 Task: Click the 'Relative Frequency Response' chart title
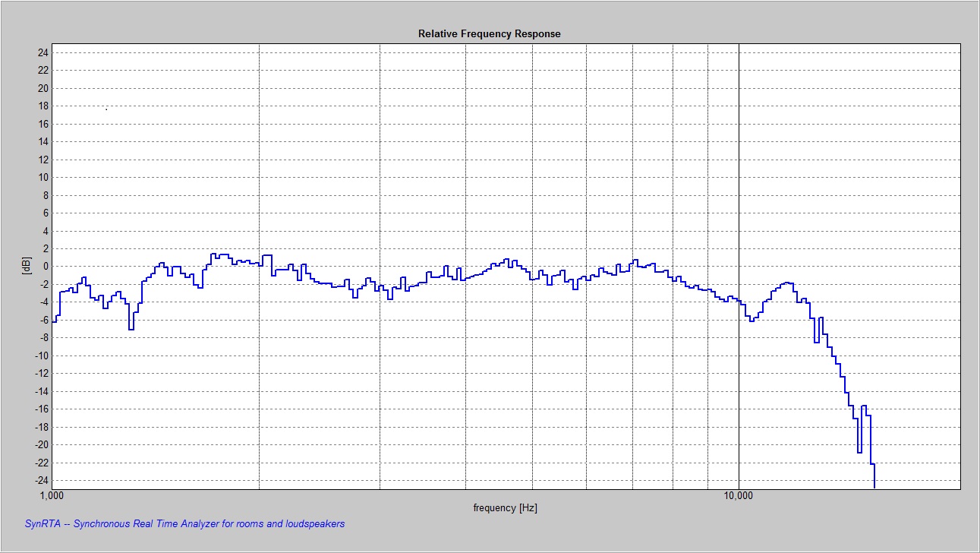coord(490,33)
